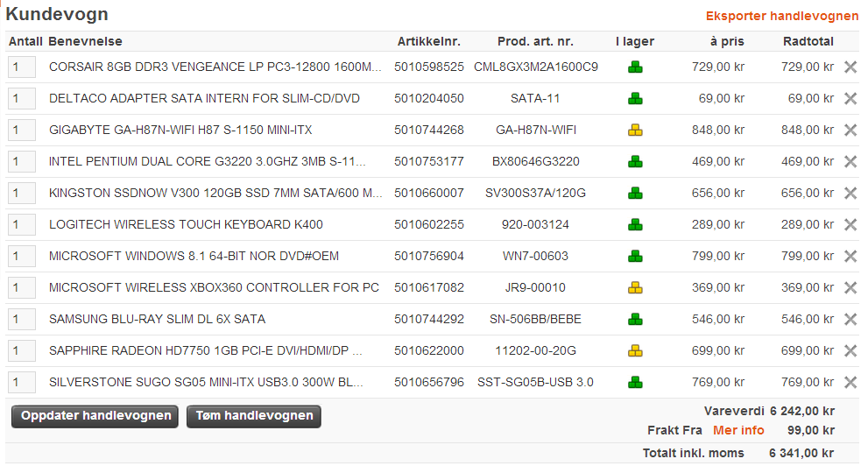
Task: Click yellow stock icon for GIGABYTE GA-H87N-WIFI
Action: [635, 130]
